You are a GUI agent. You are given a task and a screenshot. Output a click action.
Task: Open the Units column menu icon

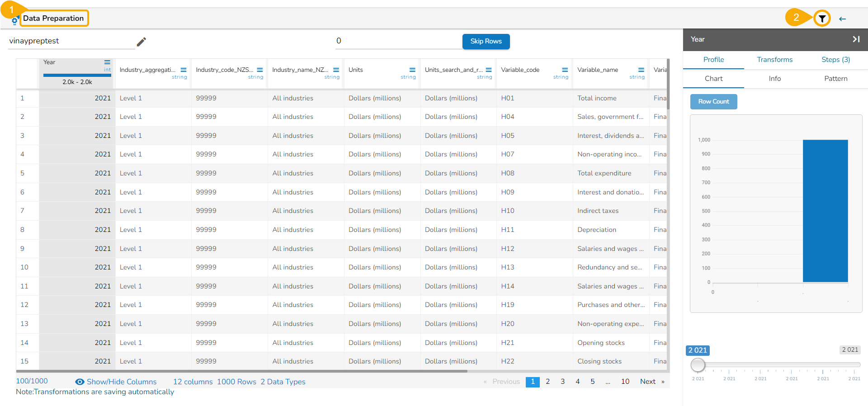pyautogui.click(x=412, y=70)
